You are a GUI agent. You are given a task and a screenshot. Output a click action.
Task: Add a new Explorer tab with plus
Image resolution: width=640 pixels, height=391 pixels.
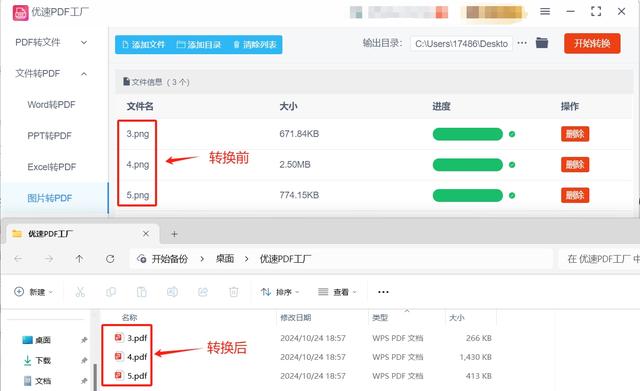tap(174, 234)
